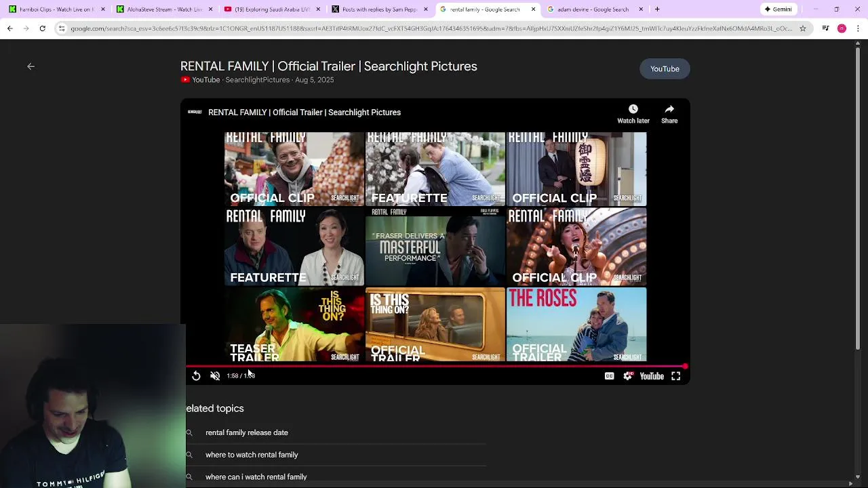The width and height of the screenshot is (868, 488).
Task: Click the browser back arrow
Action: click(9, 28)
